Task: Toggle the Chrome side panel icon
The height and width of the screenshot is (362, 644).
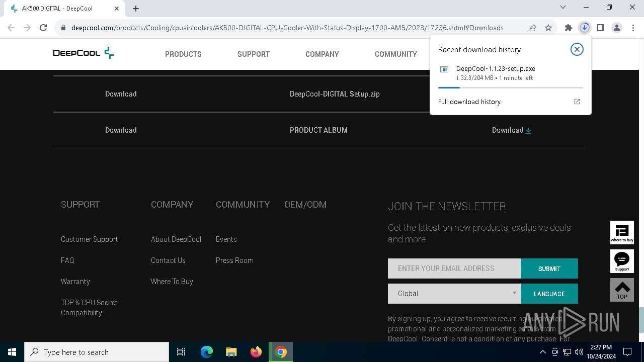Action: point(601,28)
